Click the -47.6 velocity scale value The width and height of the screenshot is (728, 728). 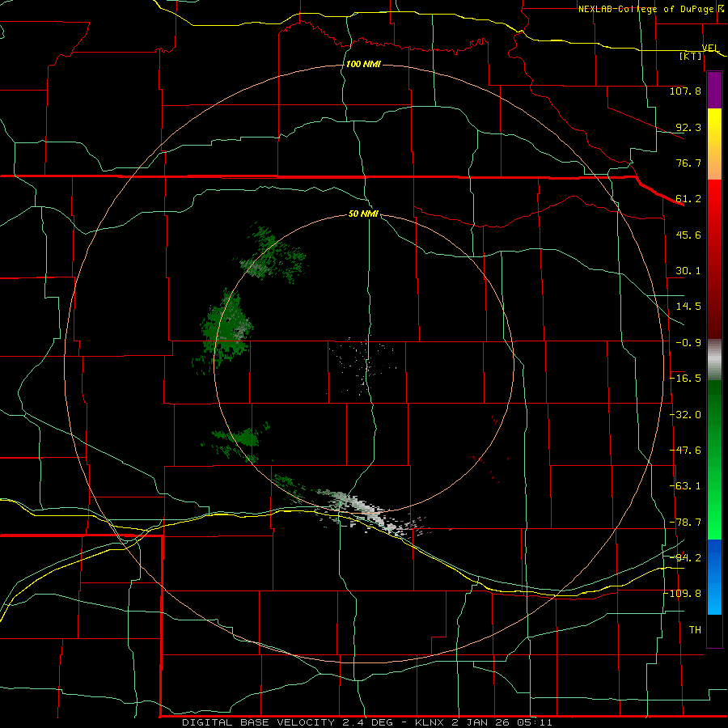(x=685, y=451)
